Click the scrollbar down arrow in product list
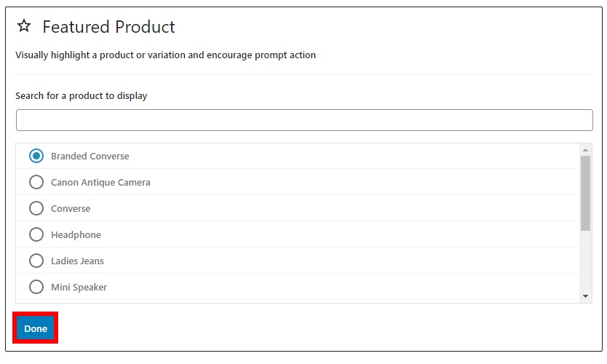The width and height of the screenshot is (607, 364). click(585, 296)
